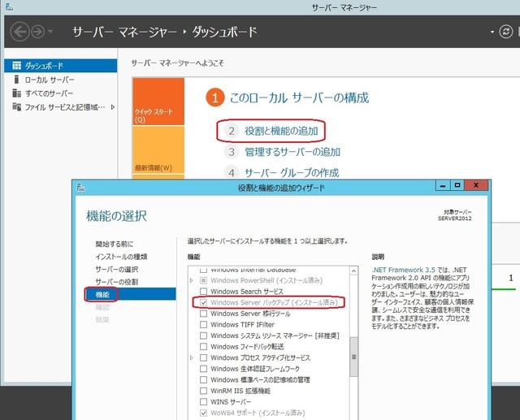
Task: Maximize the 役割と機能の追加ウィザード window
Action: coord(457,186)
